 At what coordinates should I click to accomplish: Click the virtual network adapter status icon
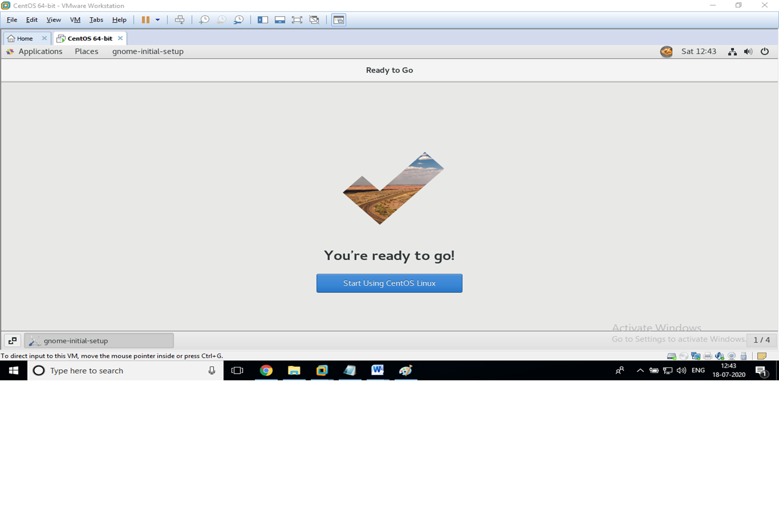pyautogui.click(x=695, y=356)
